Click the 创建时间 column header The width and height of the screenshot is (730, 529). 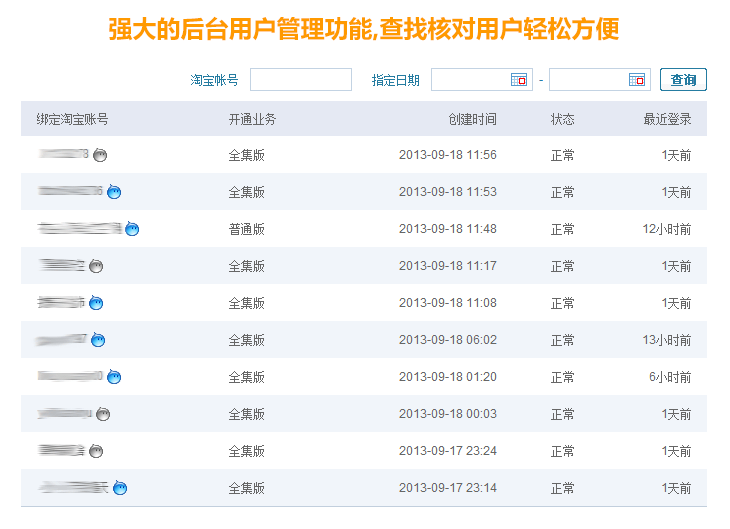coord(472,119)
